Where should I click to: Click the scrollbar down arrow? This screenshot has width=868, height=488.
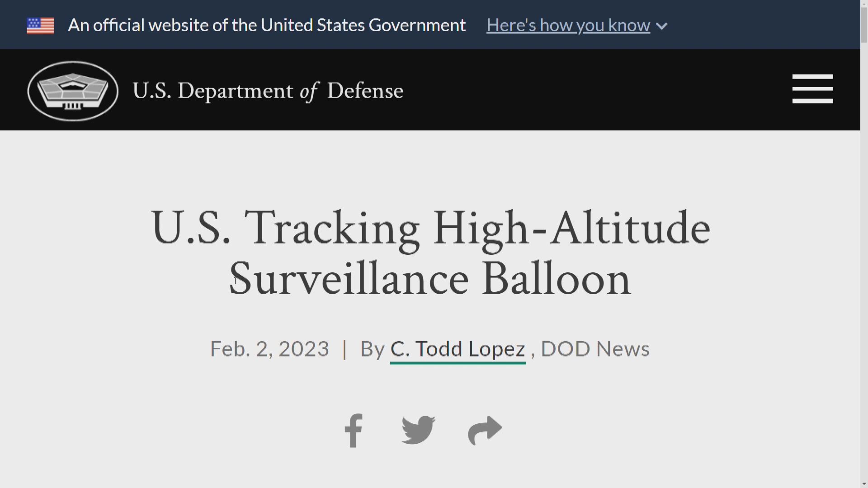[x=864, y=484]
